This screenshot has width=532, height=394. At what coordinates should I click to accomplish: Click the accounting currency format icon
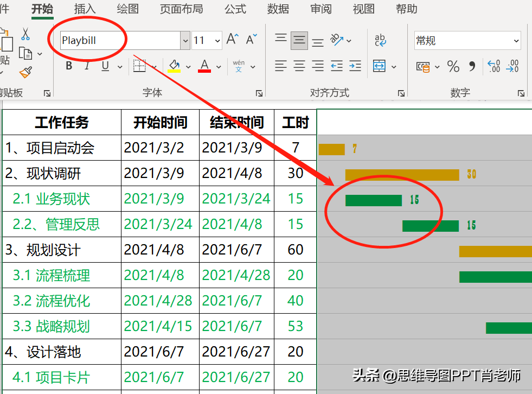(423, 67)
